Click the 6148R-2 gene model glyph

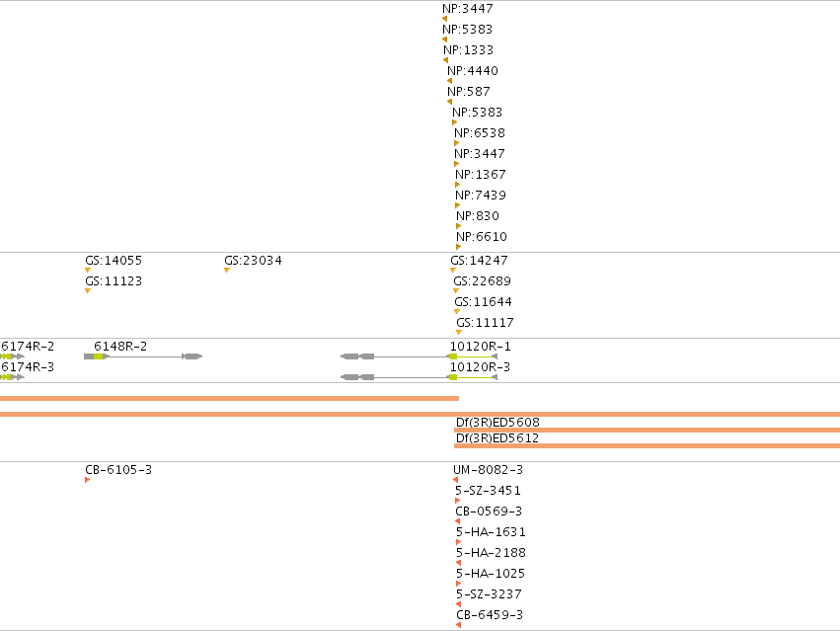143,356
